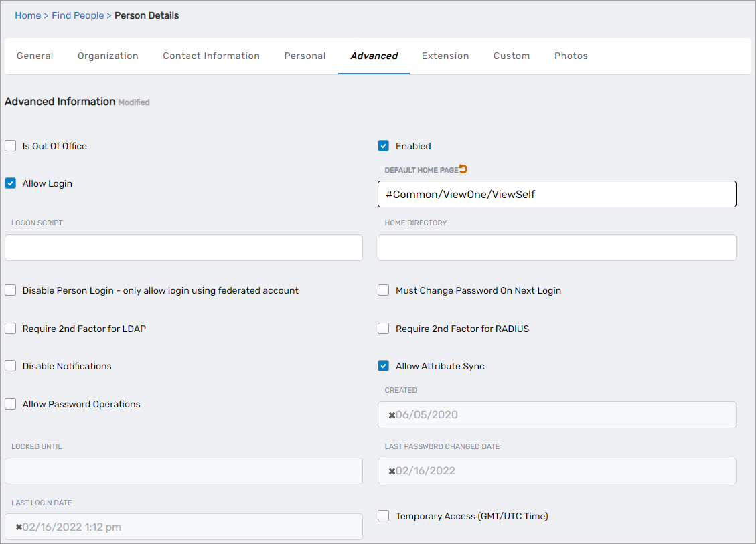The height and width of the screenshot is (544, 756).
Task: Clear the Last Password Changed Date
Action: (x=390, y=471)
